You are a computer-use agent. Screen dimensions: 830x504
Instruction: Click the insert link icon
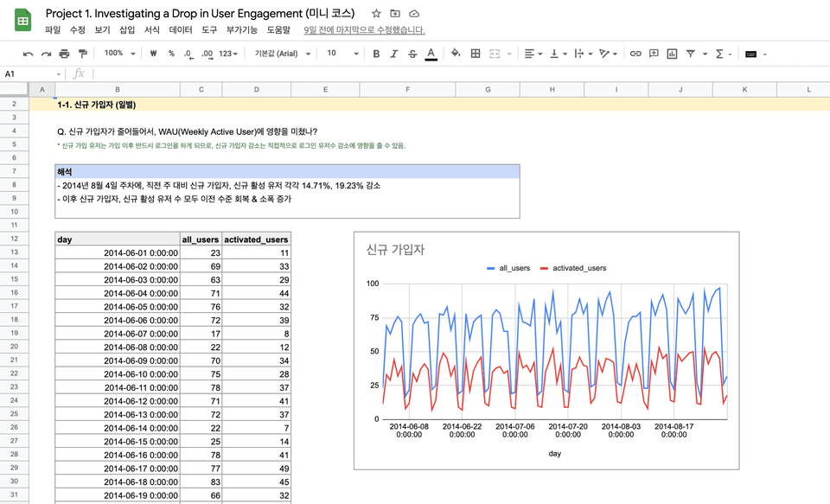(x=635, y=54)
